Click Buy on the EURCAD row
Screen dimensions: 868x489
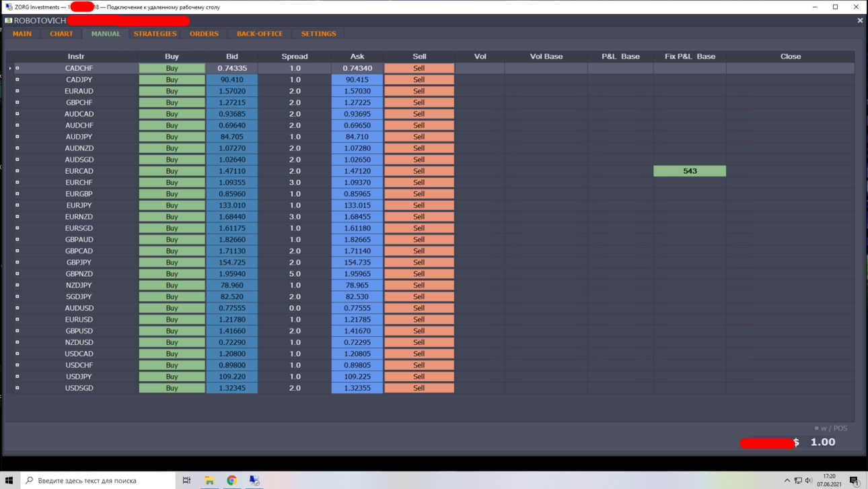pos(172,171)
